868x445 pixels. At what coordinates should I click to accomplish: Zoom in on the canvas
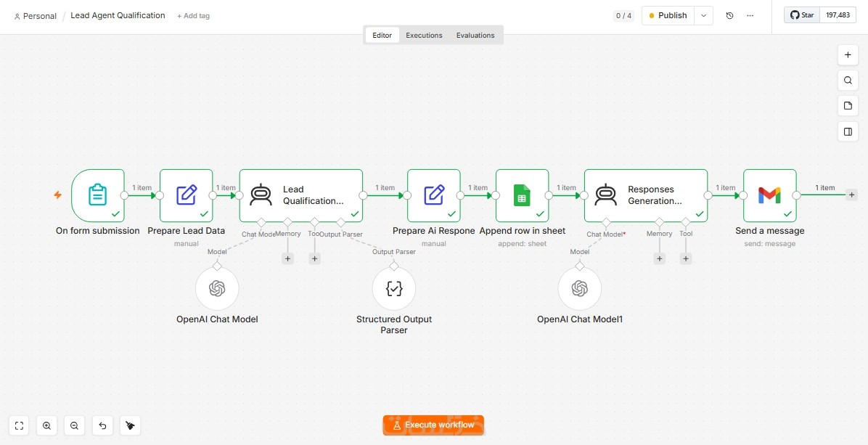click(47, 425)
